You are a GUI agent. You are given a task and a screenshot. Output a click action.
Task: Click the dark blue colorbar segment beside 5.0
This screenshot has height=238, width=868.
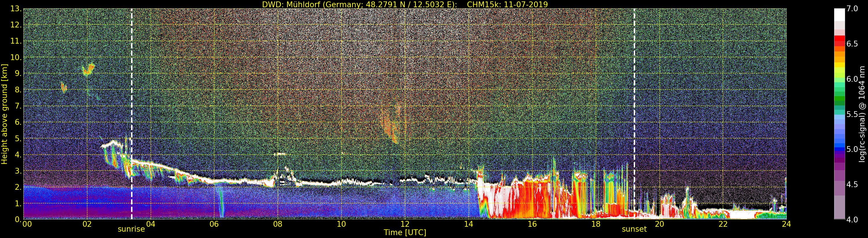pyautogui.click(x=839, y=149)
